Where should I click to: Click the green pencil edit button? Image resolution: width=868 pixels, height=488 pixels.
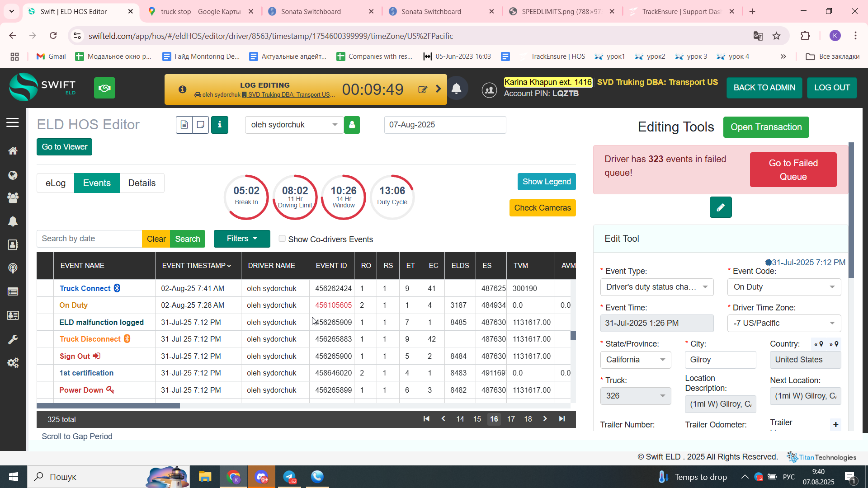721,207
